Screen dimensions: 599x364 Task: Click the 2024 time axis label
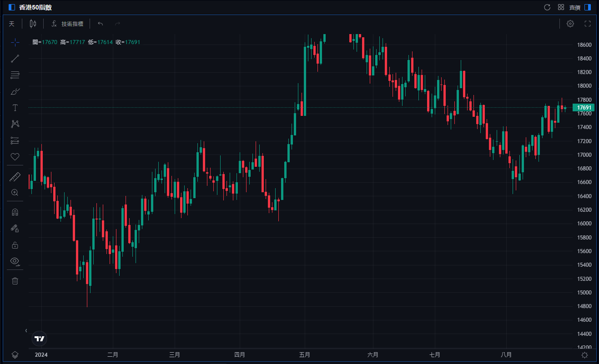coord(41,355)
